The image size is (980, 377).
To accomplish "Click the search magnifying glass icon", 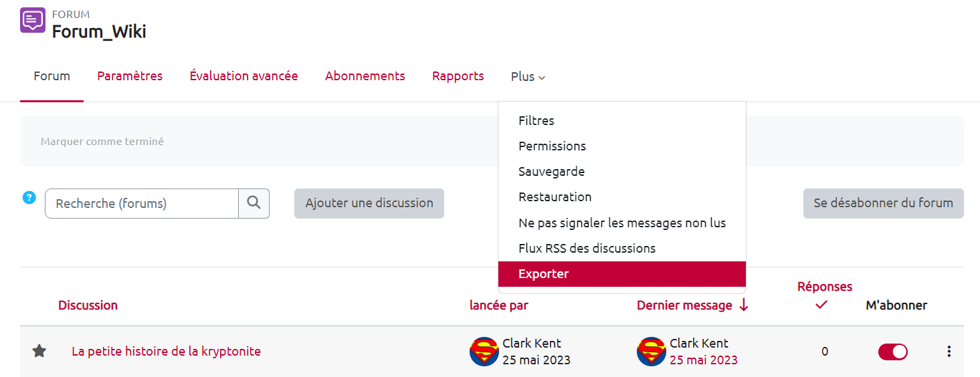I will point(254,203).
